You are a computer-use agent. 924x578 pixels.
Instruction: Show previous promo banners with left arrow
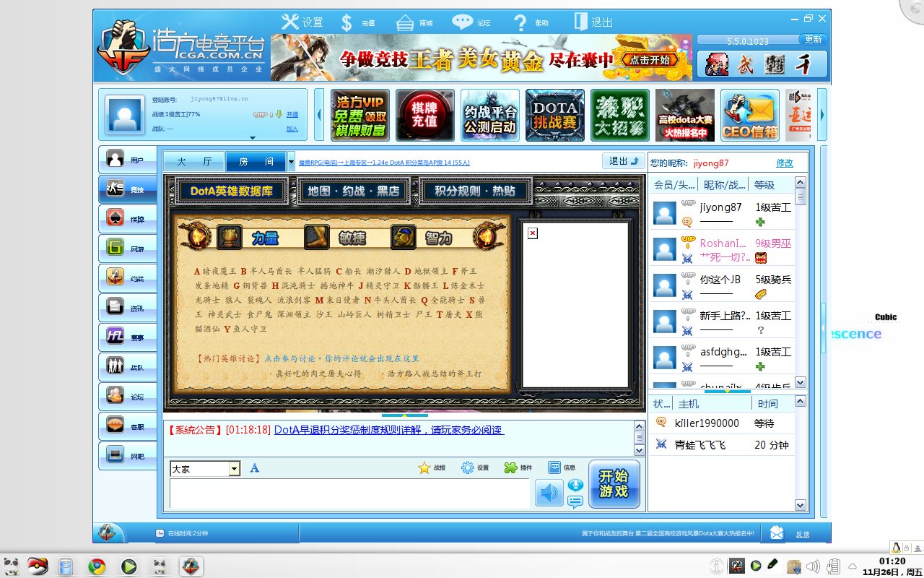pos(320,115)
